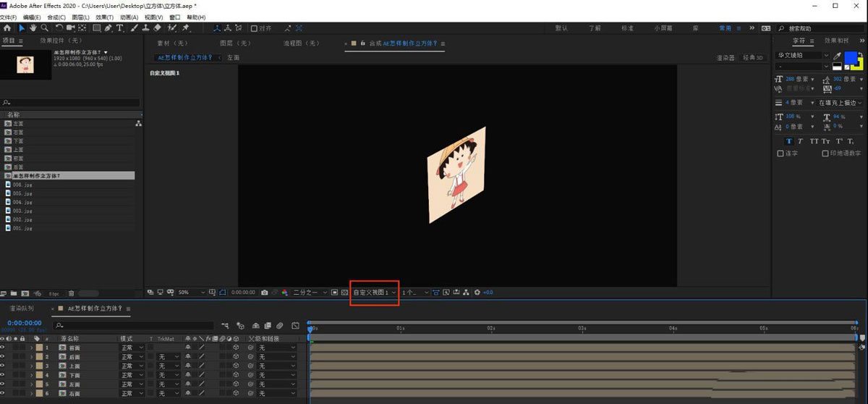
Task: Enable the 印地语数字 checkbox
Action: [x=825, y=153]
